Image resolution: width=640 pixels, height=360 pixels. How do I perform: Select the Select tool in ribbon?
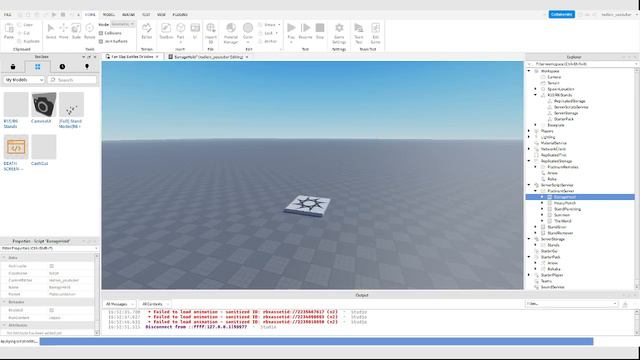tap(51, 31)
